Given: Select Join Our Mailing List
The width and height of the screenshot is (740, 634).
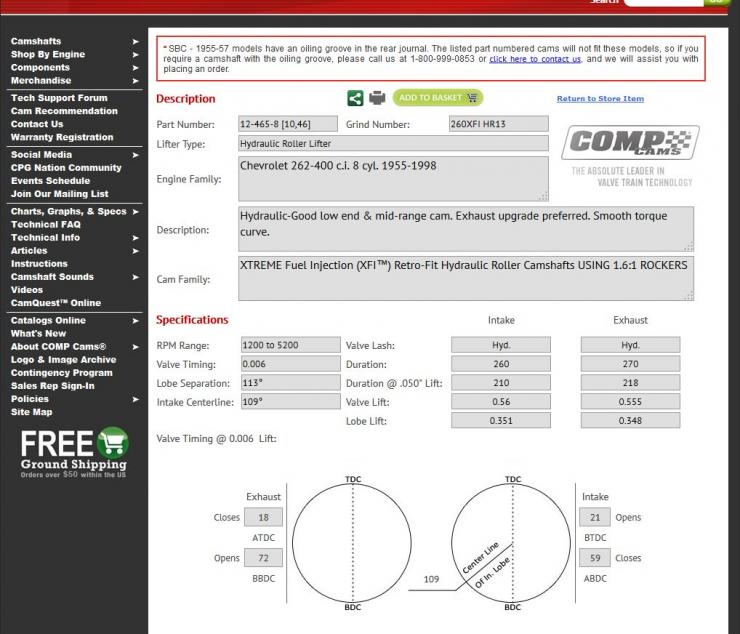Looking at the screenshot, I should (x=59, y=194).
